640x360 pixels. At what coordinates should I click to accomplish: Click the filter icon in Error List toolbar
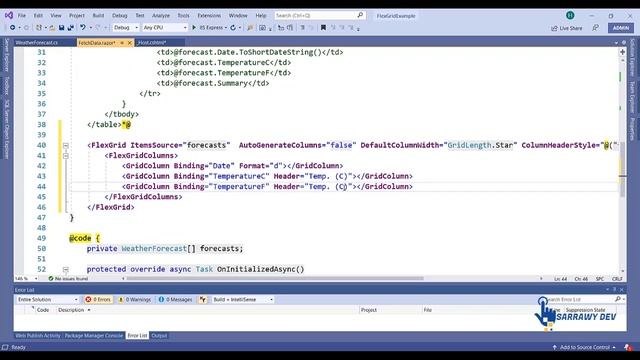click(203, 300)
